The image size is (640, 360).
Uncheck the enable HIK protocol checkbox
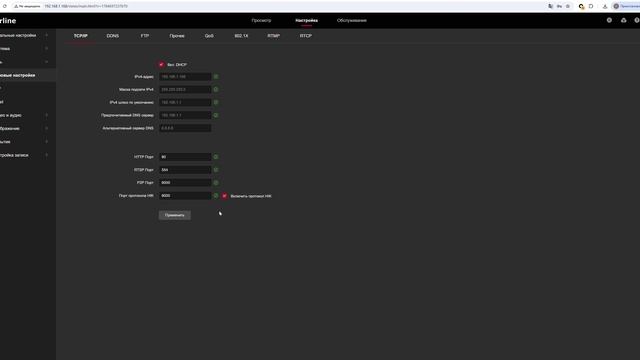click(224, 196)
